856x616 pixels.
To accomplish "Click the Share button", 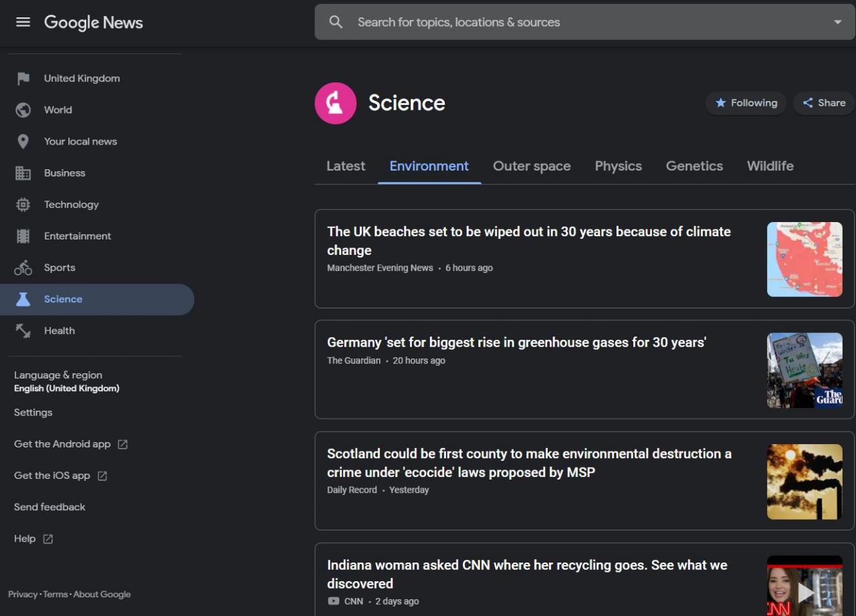I will (824, 103).
